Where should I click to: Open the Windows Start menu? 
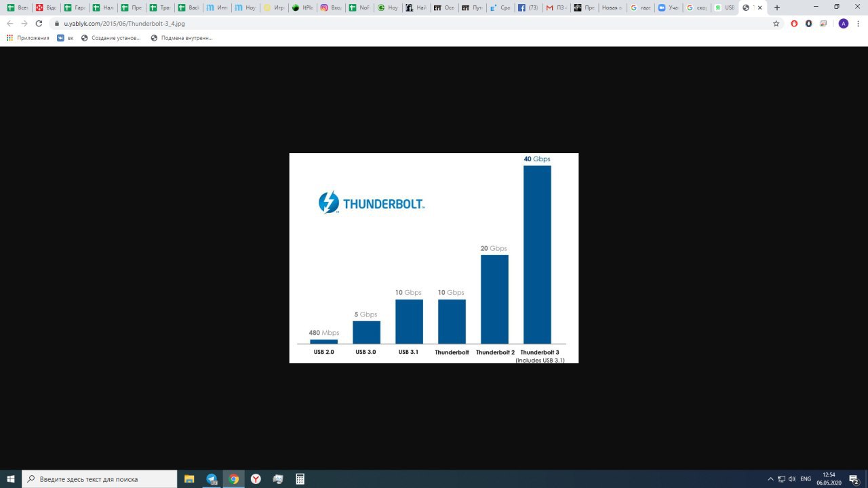click(11, 479)
